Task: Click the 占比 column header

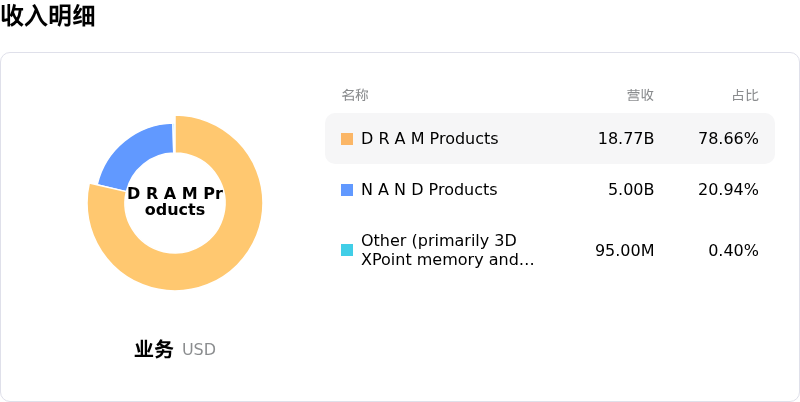Action: [745, 95]
